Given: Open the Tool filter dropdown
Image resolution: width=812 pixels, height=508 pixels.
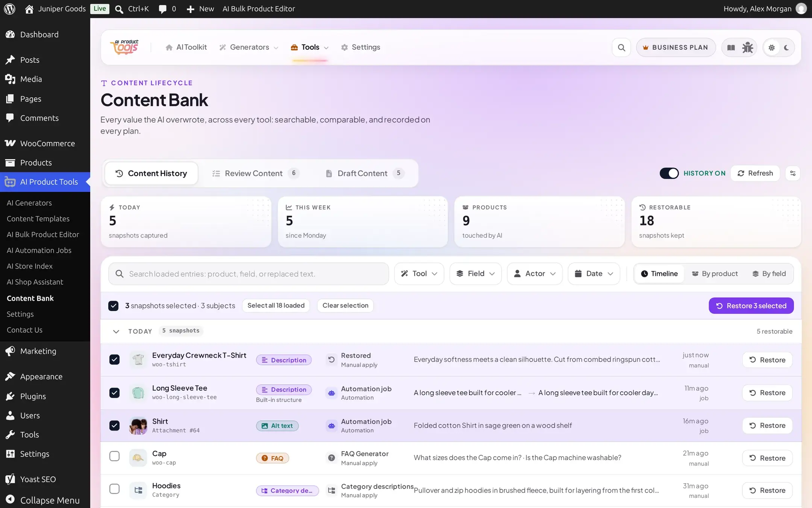Looking at the screenshot, I should 419,274.
